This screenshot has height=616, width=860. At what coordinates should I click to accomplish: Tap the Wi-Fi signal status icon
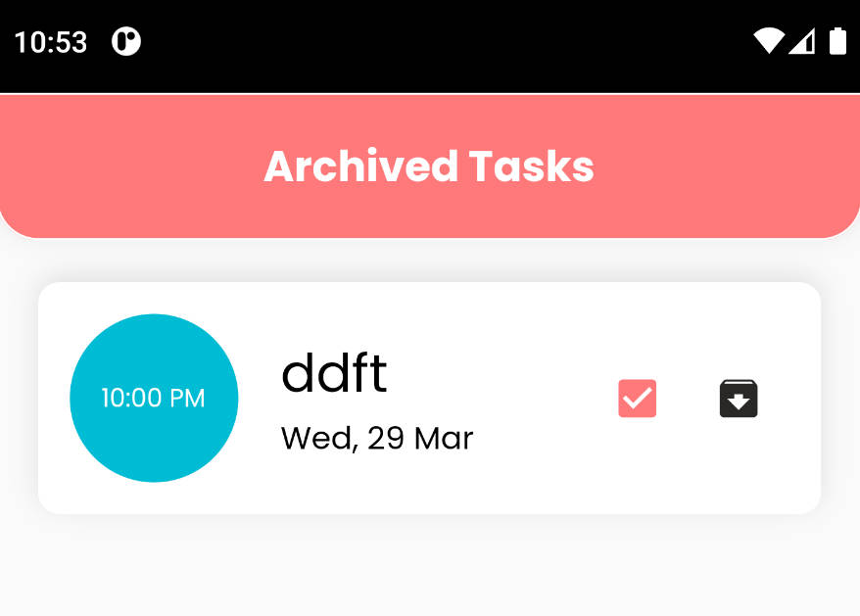pyautogui.click(x=768, y=40)
